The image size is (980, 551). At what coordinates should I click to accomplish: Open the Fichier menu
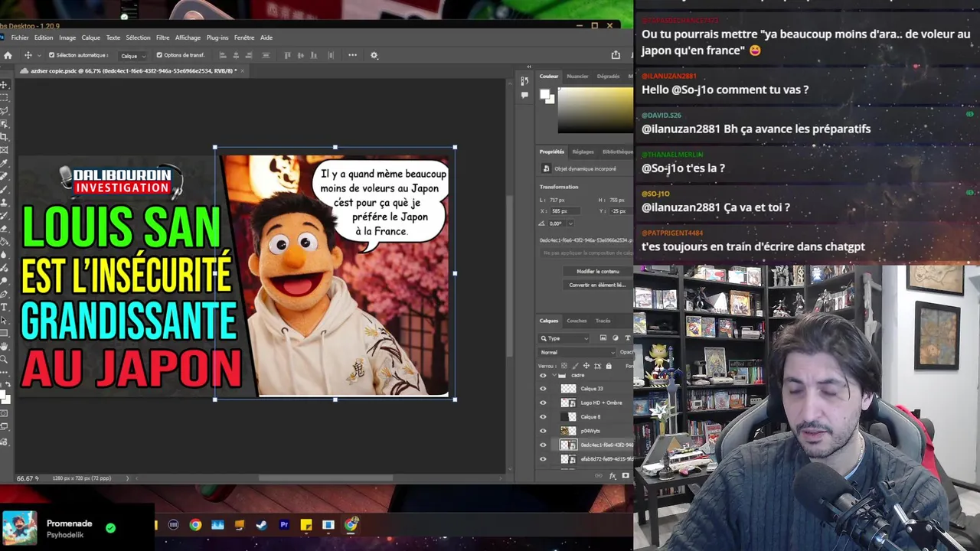pos(20,37)
